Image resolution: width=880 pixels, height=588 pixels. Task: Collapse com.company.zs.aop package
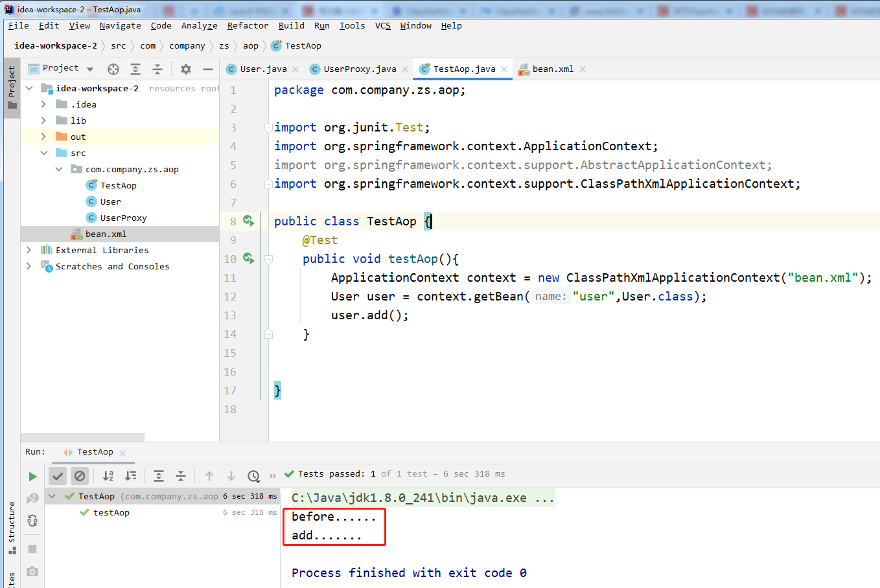[59, 169]
